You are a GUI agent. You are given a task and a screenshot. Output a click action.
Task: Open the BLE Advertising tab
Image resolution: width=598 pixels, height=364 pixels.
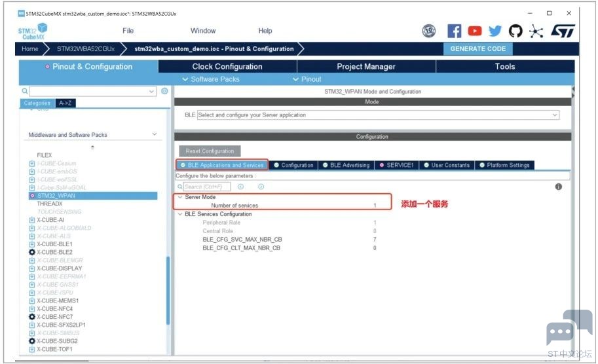[346, 165]
